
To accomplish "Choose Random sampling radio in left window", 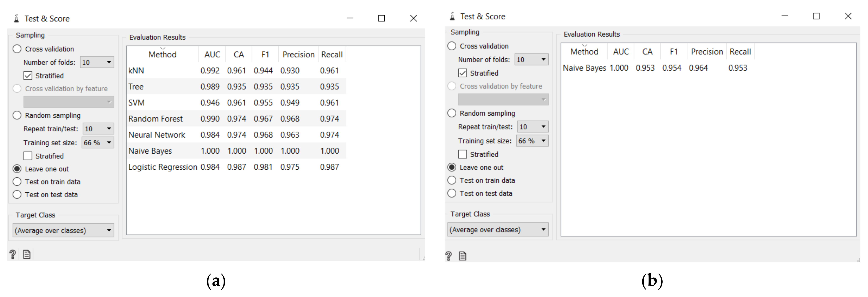I will pyautogui.click(x=17, y=115).
